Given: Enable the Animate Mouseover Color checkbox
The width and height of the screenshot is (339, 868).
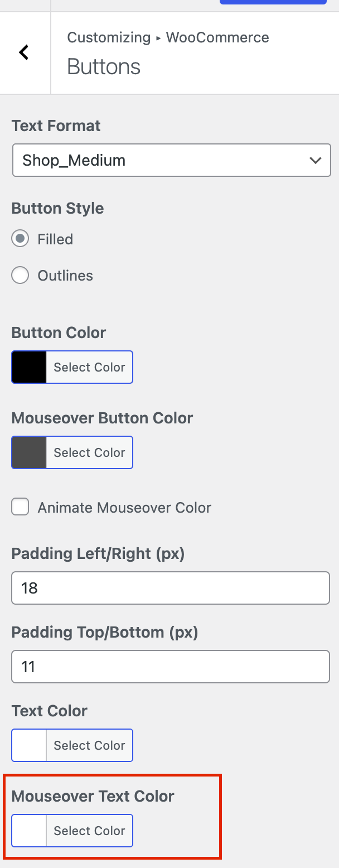Looking at the screenshot, I should [21, 508].
